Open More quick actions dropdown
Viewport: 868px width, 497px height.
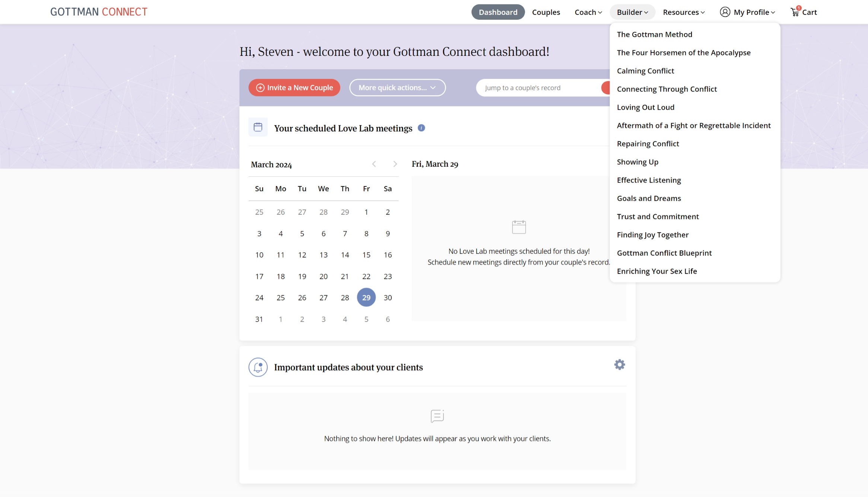(x=397, y=88)
